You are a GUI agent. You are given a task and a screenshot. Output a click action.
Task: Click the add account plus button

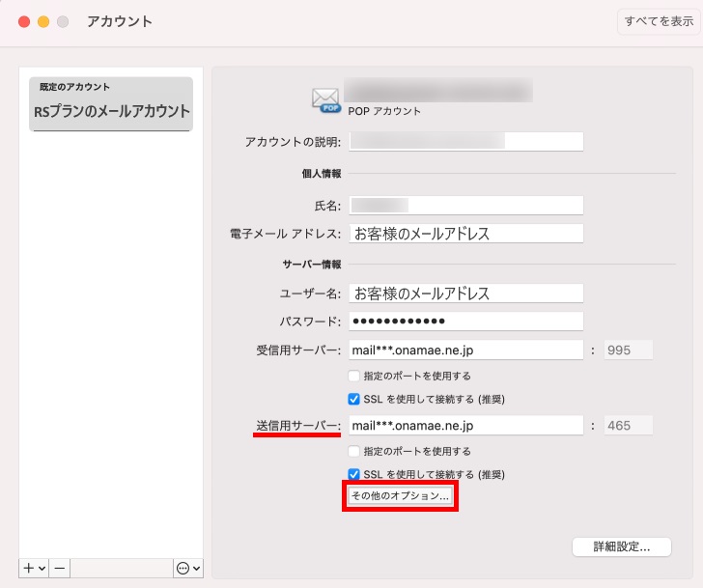(29, 568)
